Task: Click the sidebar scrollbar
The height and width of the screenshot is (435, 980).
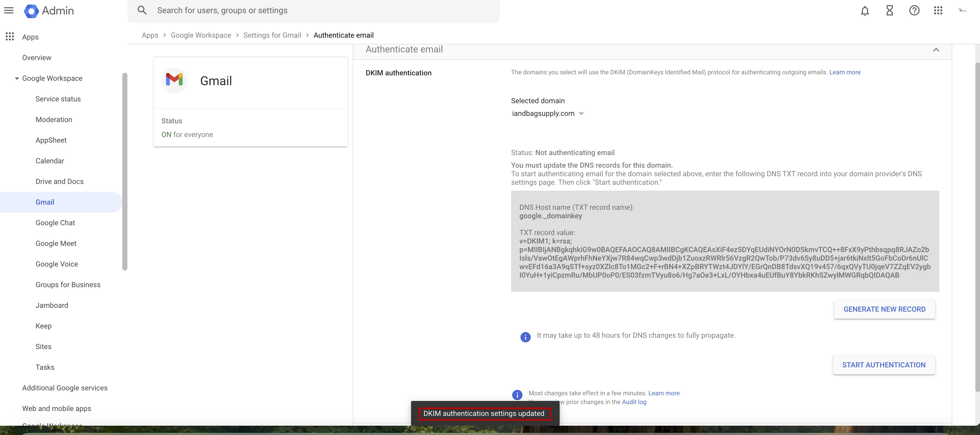Action: pos(124,171)
